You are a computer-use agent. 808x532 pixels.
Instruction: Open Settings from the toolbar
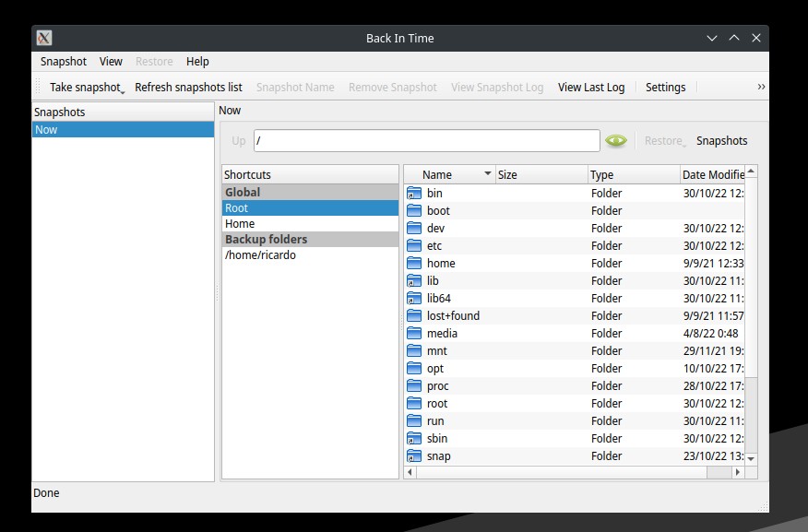[665, 87]
